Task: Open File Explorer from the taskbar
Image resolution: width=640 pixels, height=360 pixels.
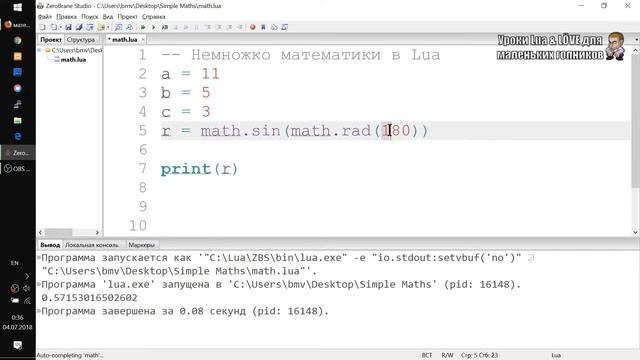Action: (18, 120)
